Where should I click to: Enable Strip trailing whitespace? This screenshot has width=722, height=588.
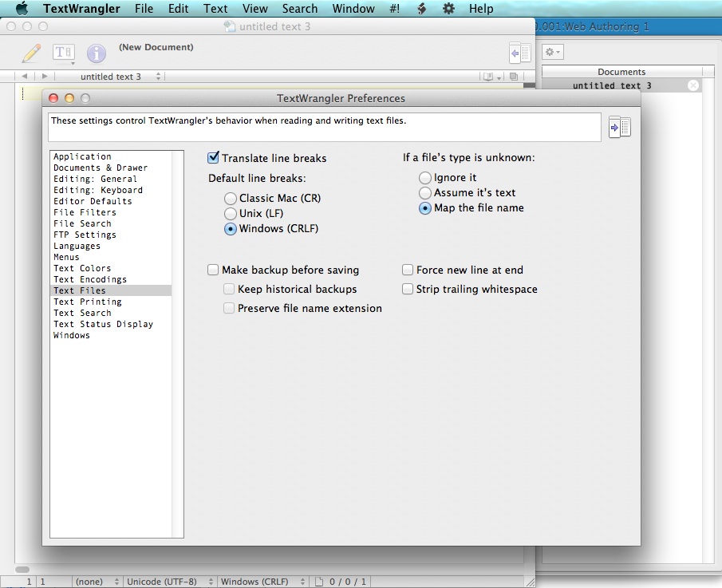click(x=408, y=289)
